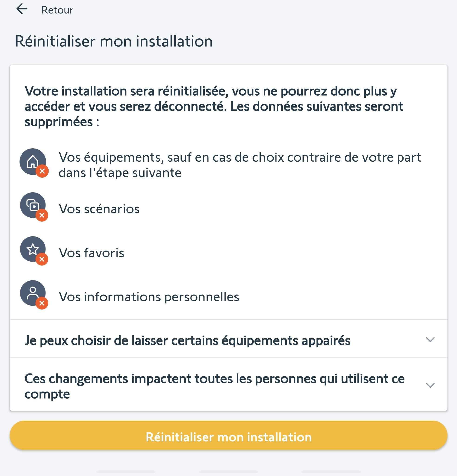The image size is (457, 476).
Task: Click the scenarios play icon
Action: pos(33,205)
